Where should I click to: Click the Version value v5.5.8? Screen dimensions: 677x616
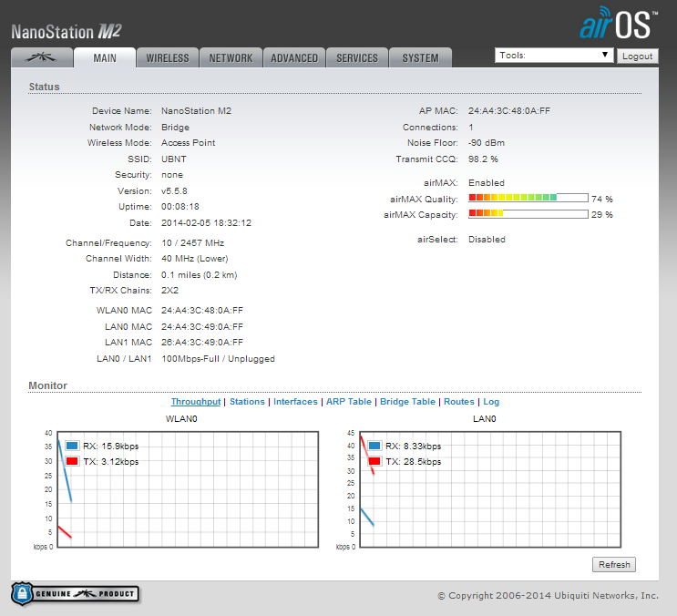pos(174,190)
